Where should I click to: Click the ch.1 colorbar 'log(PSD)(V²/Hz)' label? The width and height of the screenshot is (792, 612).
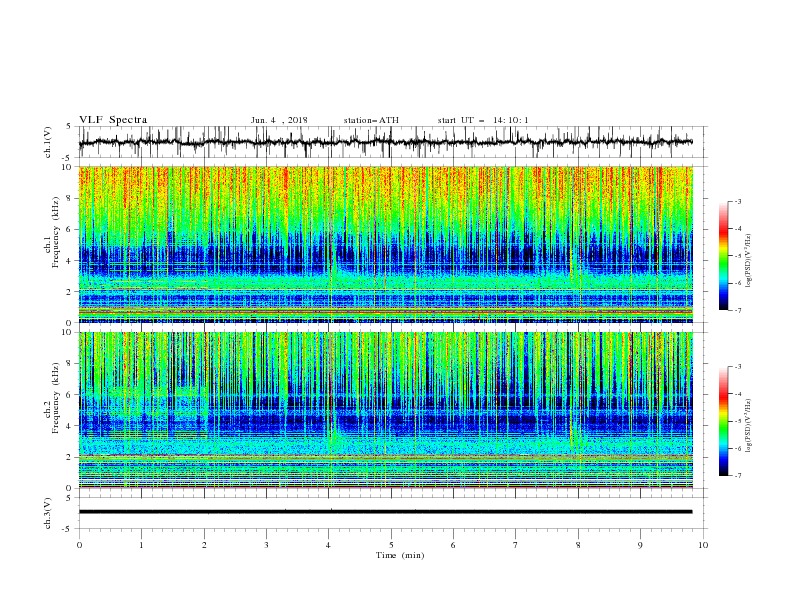(748, 262)
